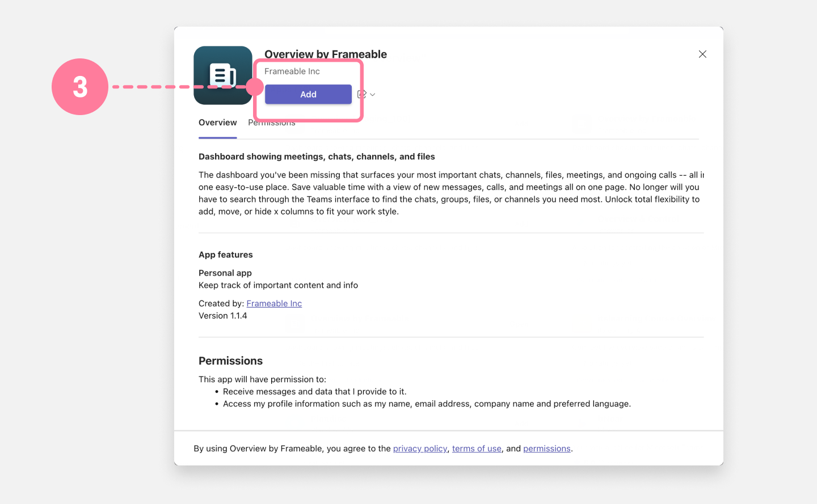Click the Personal app label
The image size is (817, 504).
pyautogui.click(x=225, y=273)
